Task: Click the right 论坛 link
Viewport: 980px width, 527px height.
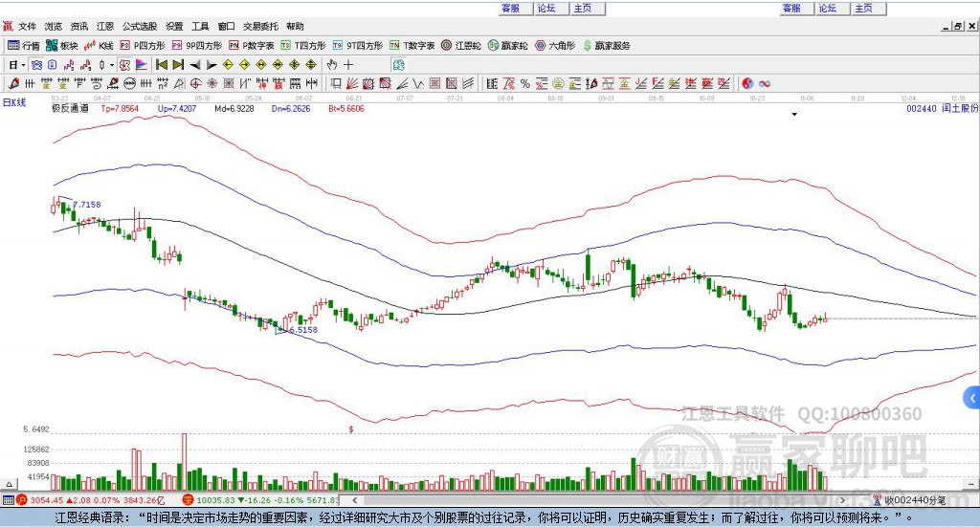Action: click(827, 8)
